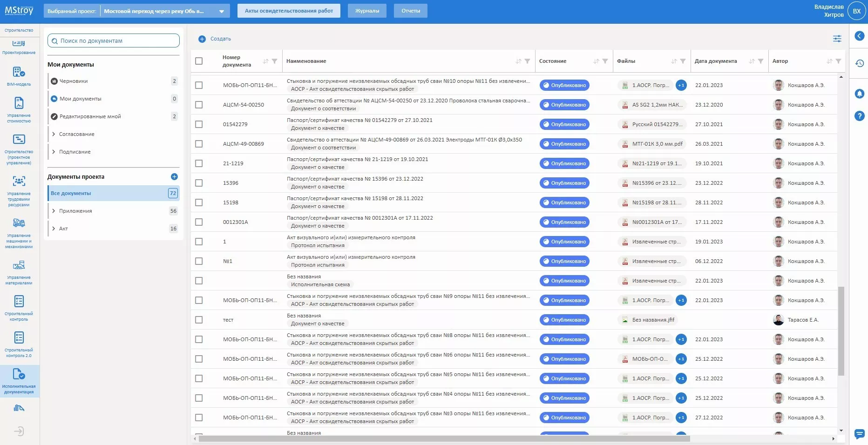
Task: Add new project document section plus icon
Action: pyautogui.click(x=174, y=177)
